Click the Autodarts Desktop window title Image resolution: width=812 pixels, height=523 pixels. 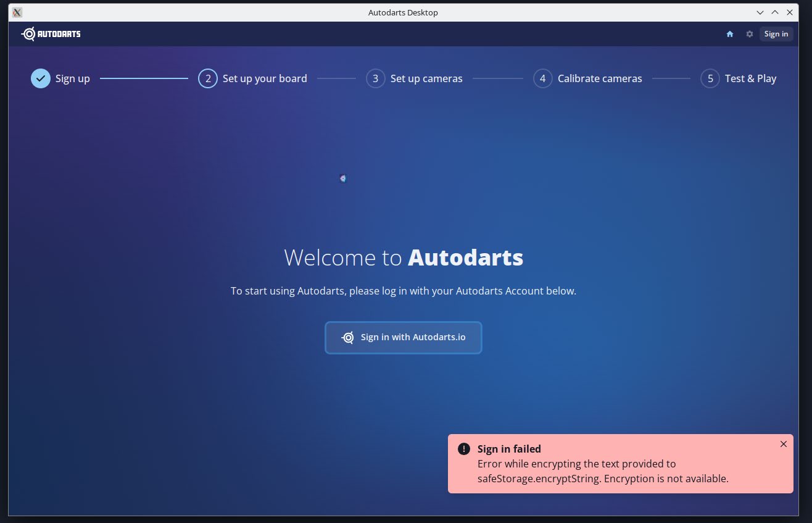click(403, 12)
